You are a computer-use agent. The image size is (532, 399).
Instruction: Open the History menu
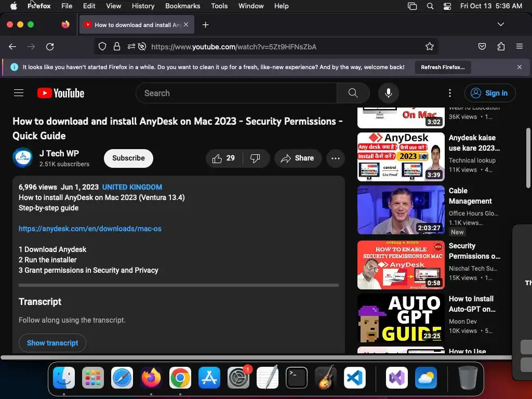click(x=143, y=6)
